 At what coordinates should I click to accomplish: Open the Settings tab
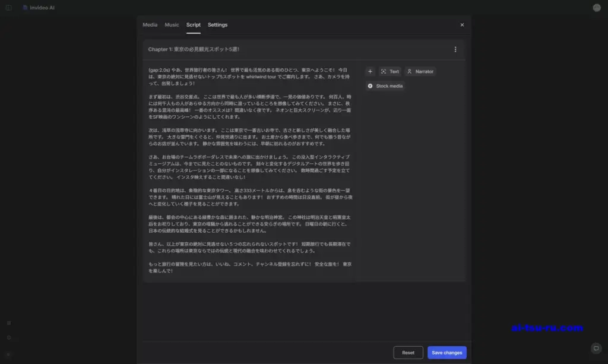pyautogui.click(x=217, y=25)
